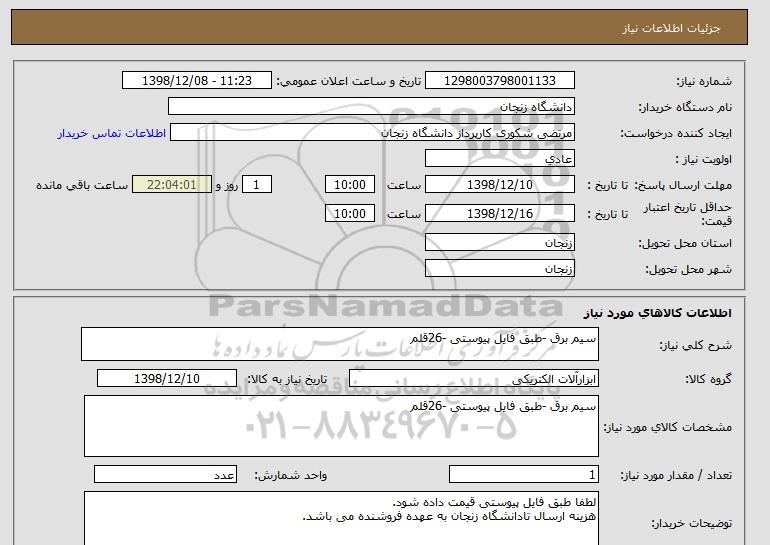The image size is (770, 545).
Task: Click the label تاریخ و ساعت اعلان عمومی
Action: 349,81
